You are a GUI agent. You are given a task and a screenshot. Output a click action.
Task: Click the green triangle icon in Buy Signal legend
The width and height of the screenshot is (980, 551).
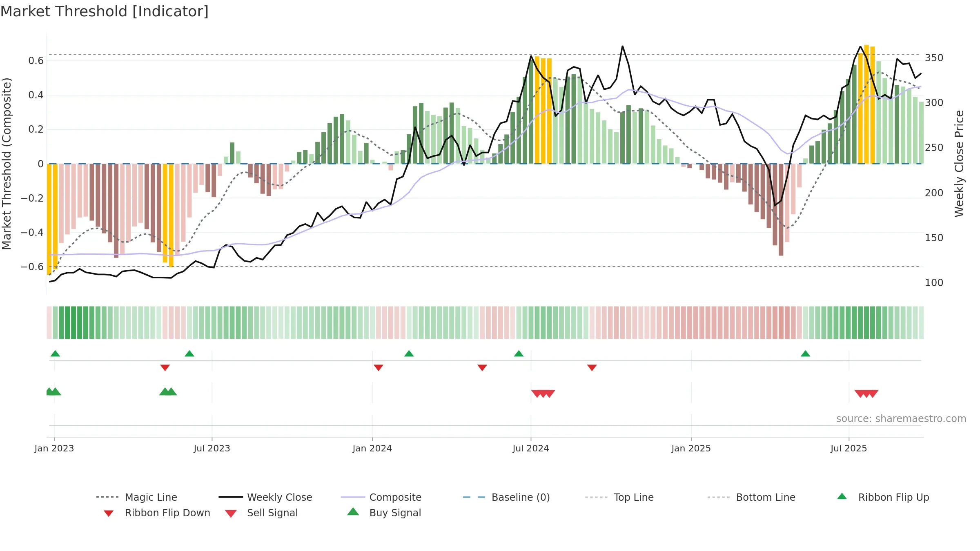coord(353,511)
